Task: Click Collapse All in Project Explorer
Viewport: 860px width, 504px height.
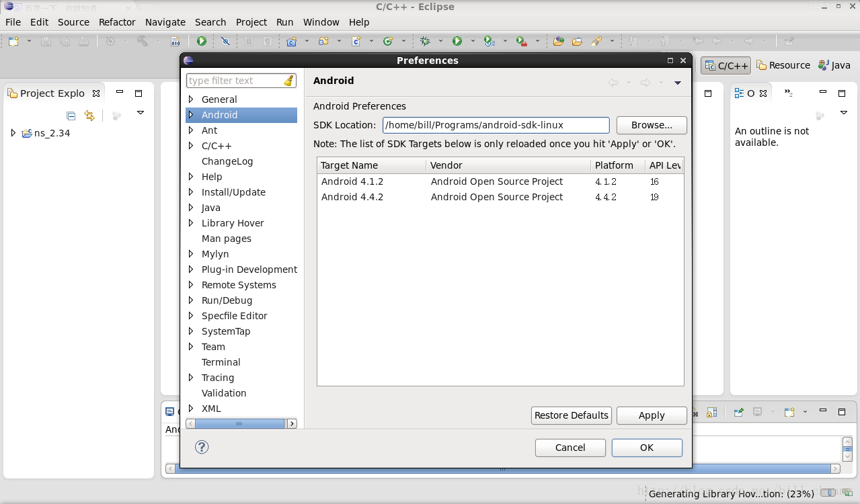Action: 71,116
